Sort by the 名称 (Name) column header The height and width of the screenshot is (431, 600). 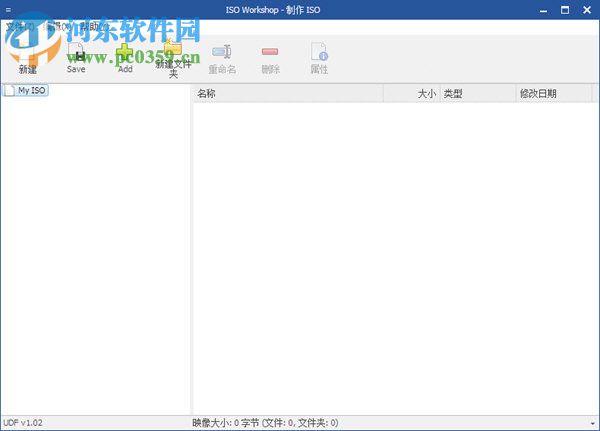(288, 93)
